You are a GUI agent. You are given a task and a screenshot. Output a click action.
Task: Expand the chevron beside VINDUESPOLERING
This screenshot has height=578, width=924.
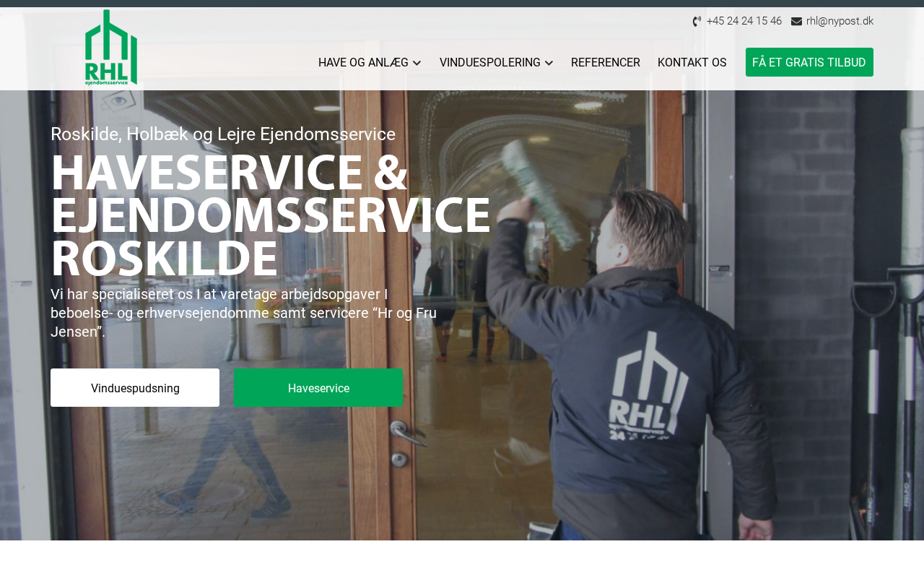pos(549,63)
